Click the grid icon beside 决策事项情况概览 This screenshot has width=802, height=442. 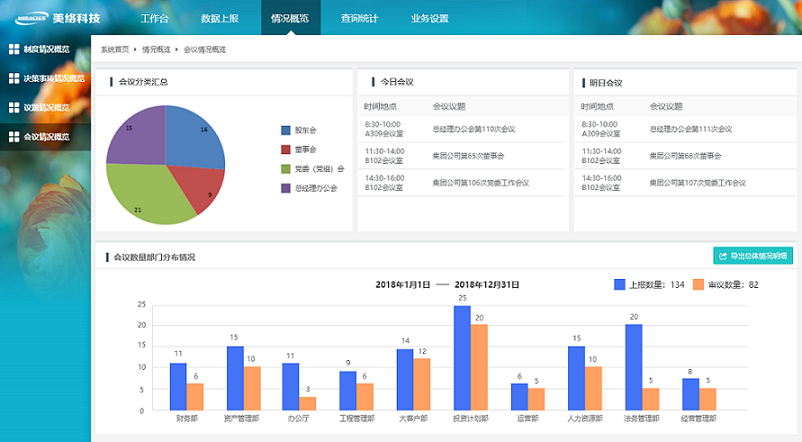click(13, 78)
